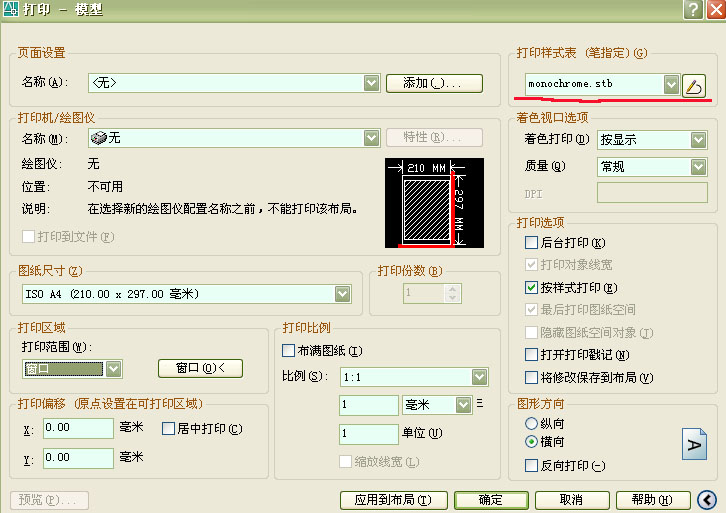Confirm with 确定 button
The width and height of the screenshot is (726, 513).
[x=491, y=500]
